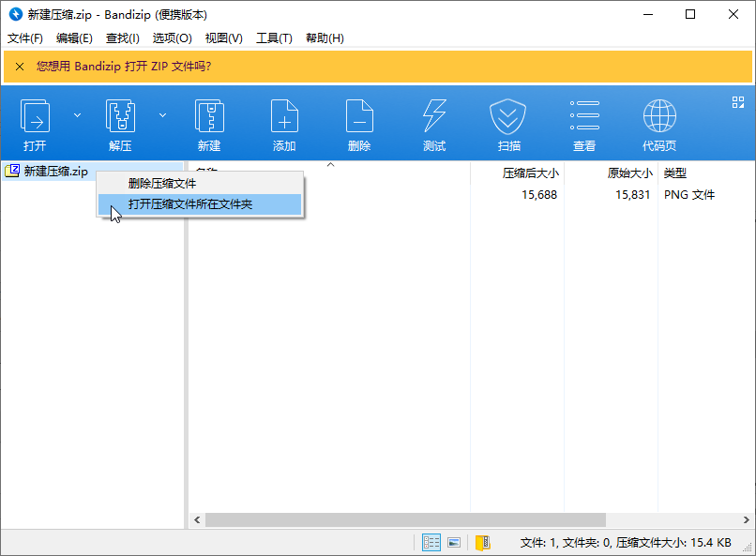
Task: Choose 打开压缩文件所在文件夹 in context menu
Action: coord(200,204)
